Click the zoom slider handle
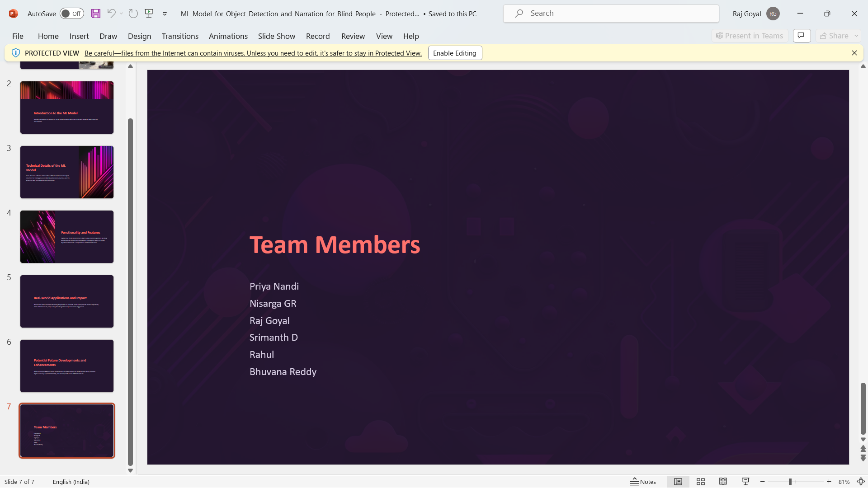Screen dimensions: 868x488 (x=790, y=482)
